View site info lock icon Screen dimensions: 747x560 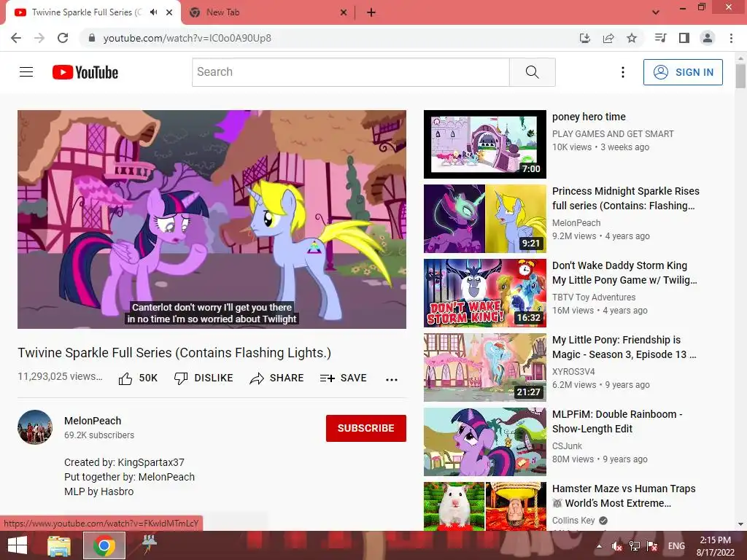click(x=92, y=38)
